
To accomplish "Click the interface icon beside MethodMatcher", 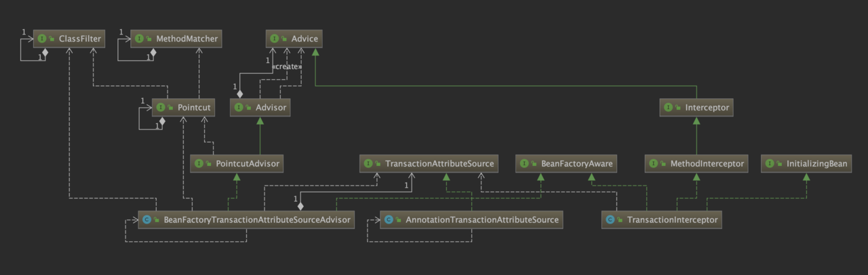I will click(x=139, y=39).
